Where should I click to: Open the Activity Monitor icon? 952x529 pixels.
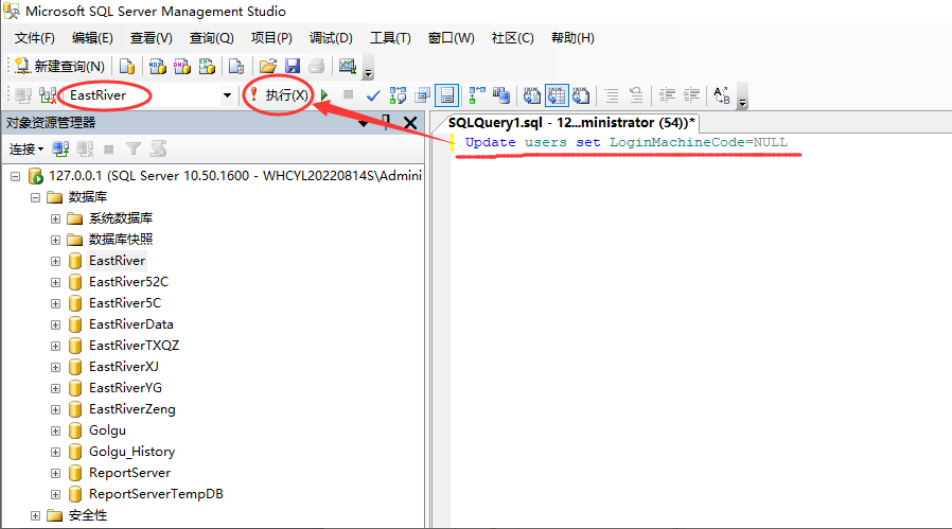point(347,66)
